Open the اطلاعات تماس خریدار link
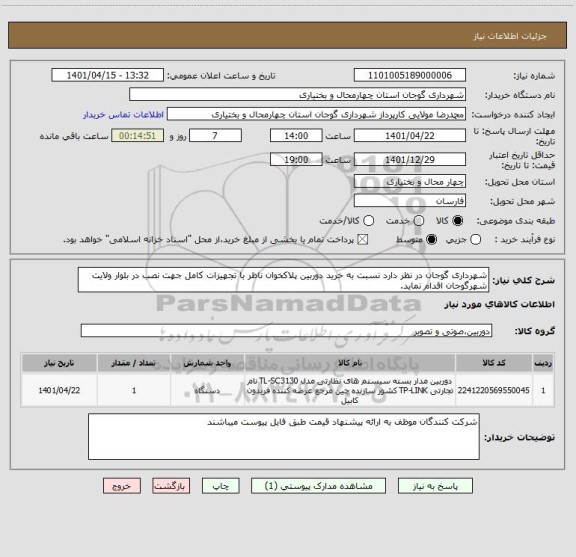576x557 pixels. [x=123, y=115]
